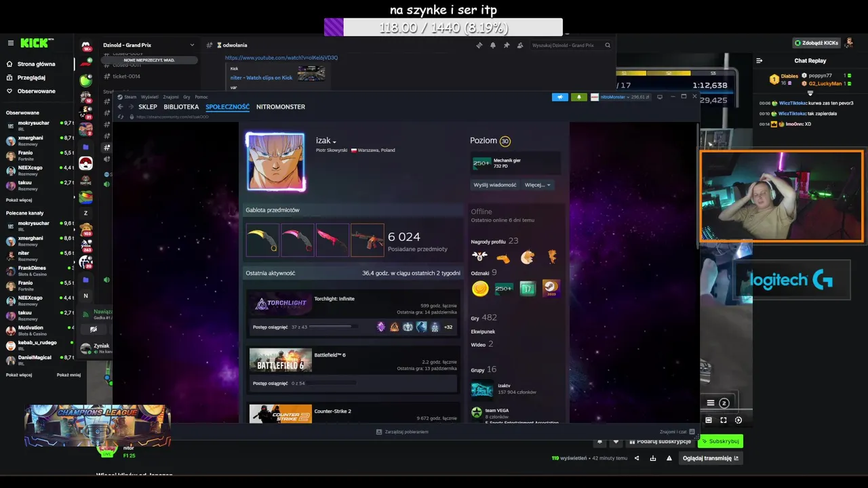Open DanielMagical recommended channel
Image resolution: width=868 pixels, height=488 pixels.
(x=39, y=360)
